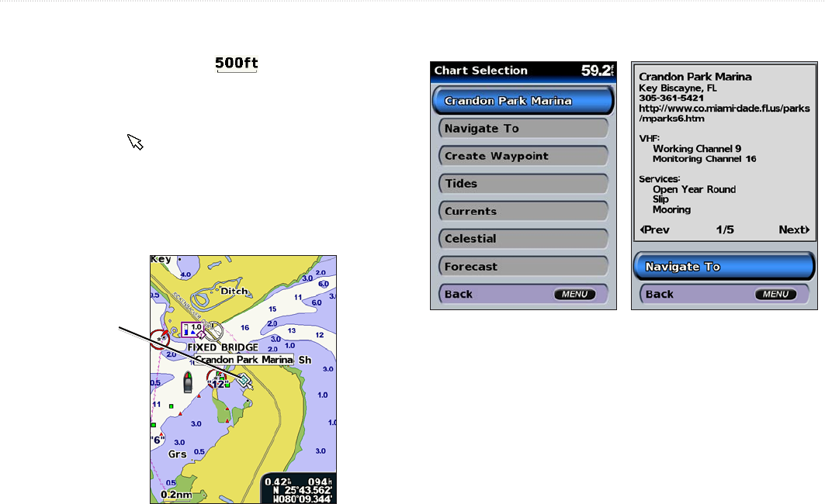Click the 59.2 ft depth reading in the header

pos(598,71)
